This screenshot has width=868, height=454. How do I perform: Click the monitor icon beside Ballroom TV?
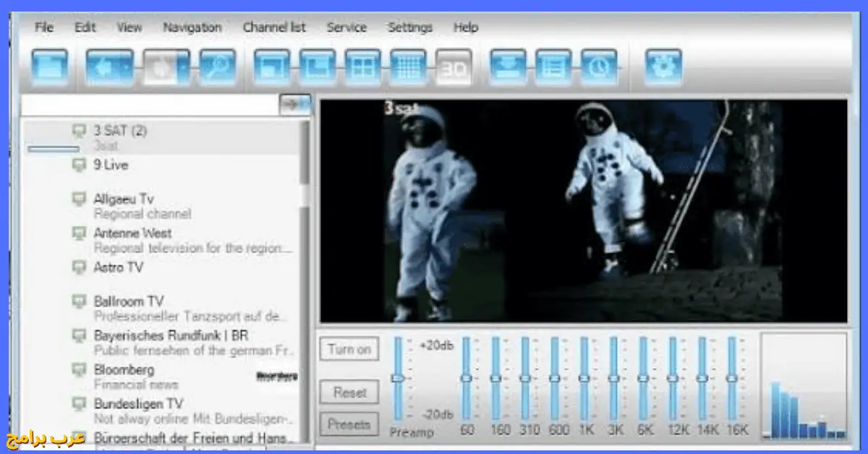(80, 301)
